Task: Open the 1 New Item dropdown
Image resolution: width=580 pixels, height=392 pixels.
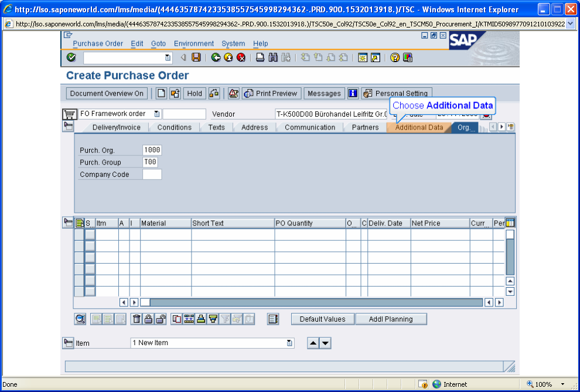Action: (289, 343)
